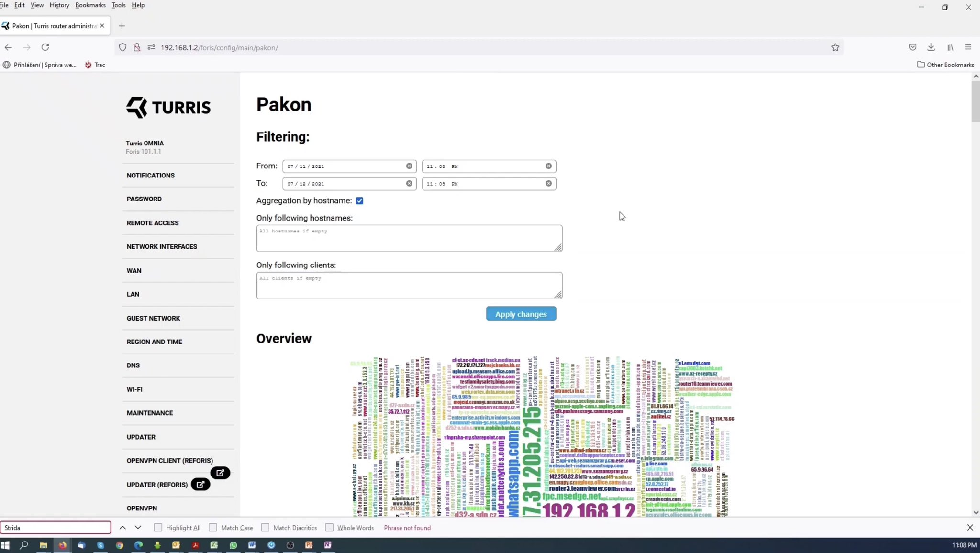Check the Whole Words find option

tap(329, 528)
